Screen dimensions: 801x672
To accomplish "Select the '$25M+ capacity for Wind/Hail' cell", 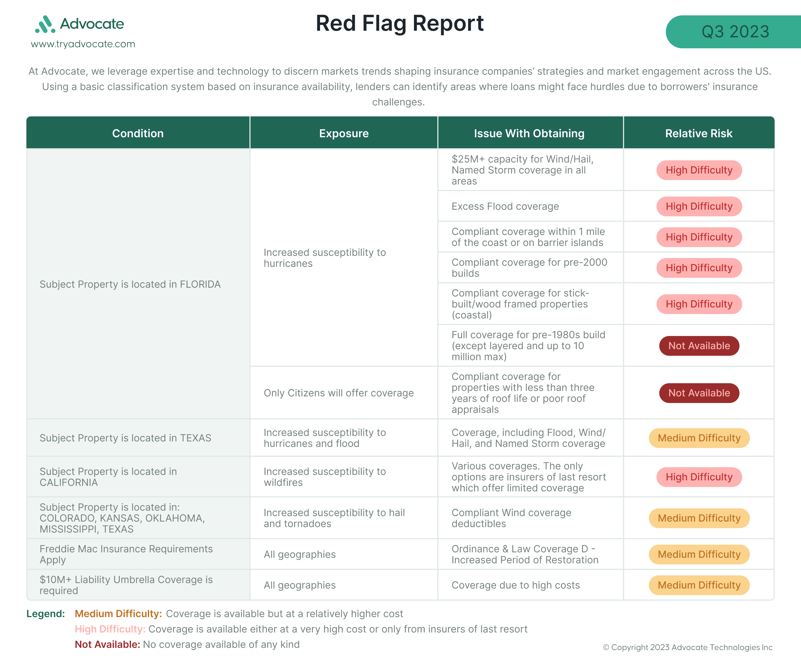I will click(530, 170).
